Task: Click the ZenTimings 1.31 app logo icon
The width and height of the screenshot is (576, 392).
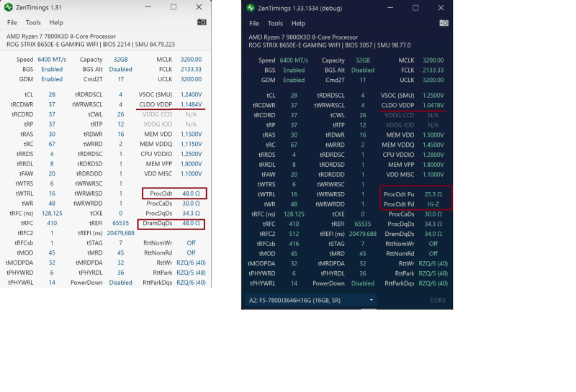Action: [9, 7]
